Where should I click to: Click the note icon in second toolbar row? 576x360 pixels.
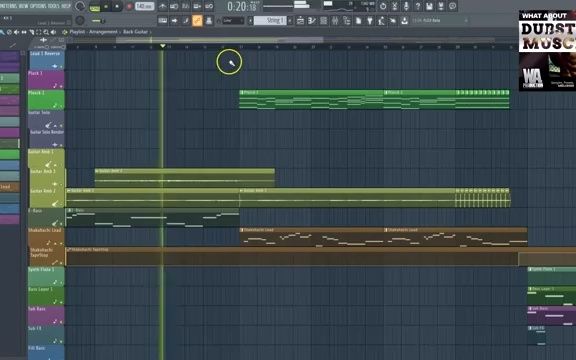click(x=186, y=21)
